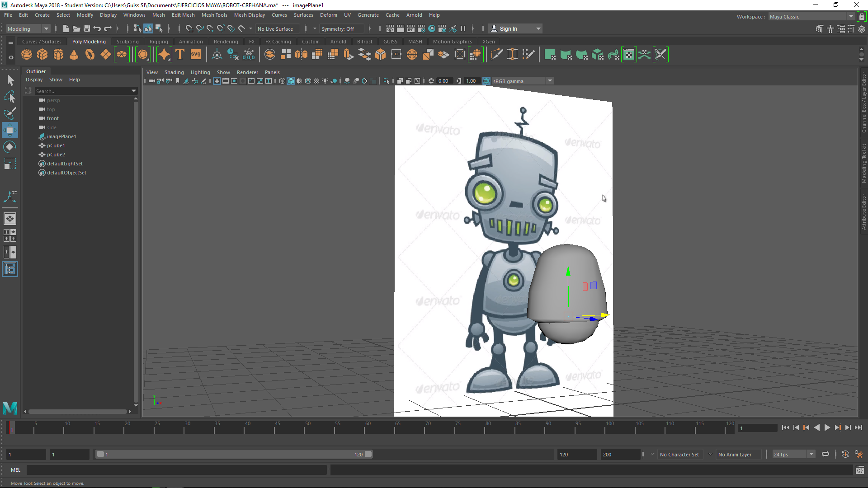Toggle wireframe shading in viewport

pos(282,81)
